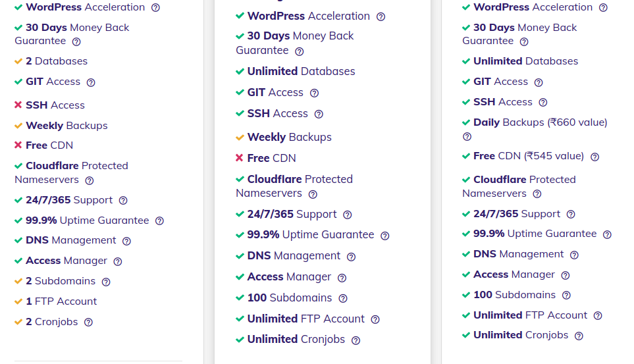This screenshot has width=634, height=364.
Task: Click help icon beside 2 Subdomains
Action: pyautogui.click(x=106, y=282)
